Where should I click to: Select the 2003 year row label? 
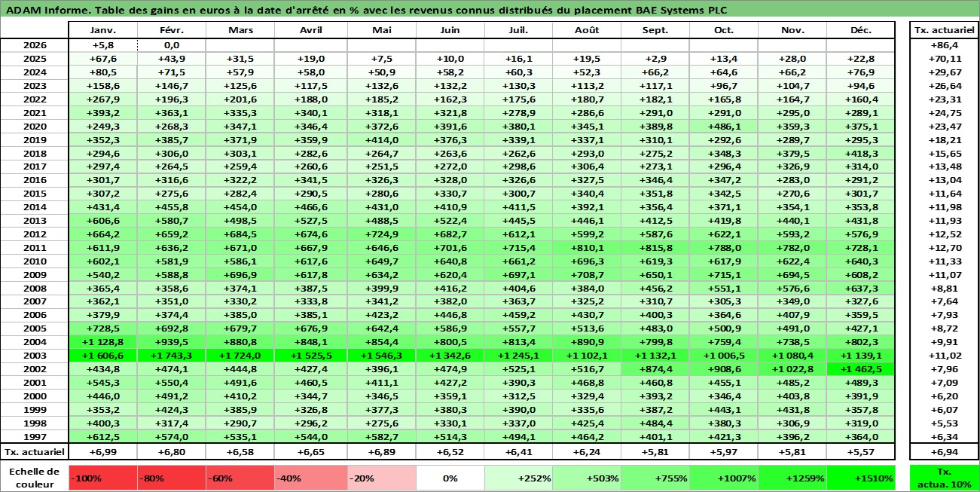tap(35, 356)
